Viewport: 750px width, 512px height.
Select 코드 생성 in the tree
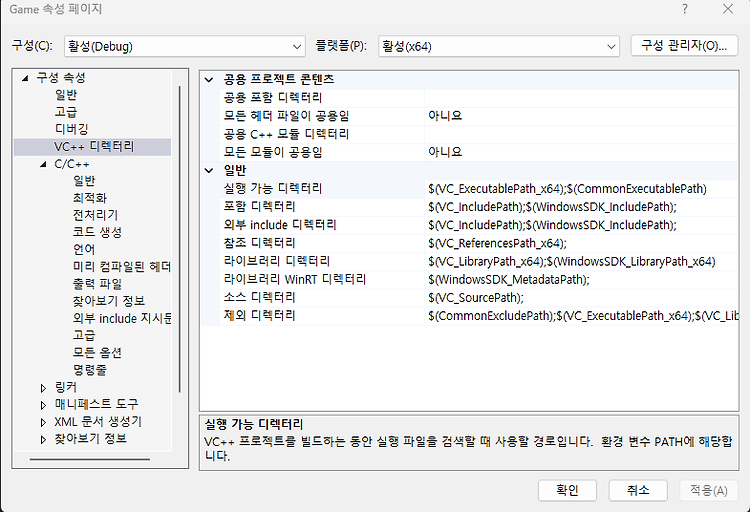point(97,233)
